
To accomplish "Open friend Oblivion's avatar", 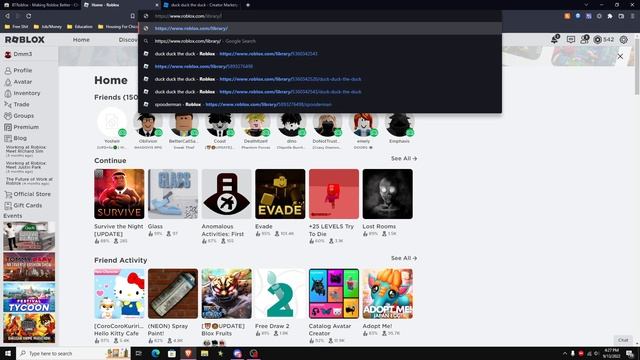I will [x=148, y=124].
